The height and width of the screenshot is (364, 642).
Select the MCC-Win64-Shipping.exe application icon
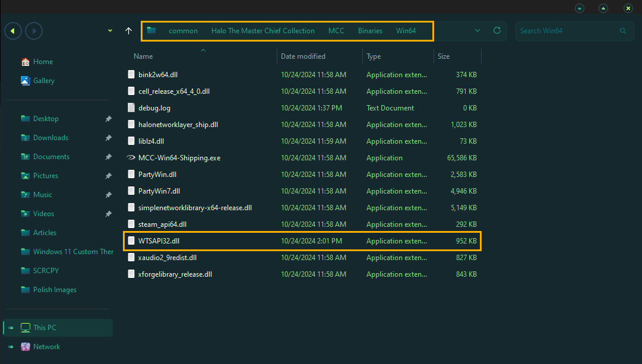131,157
